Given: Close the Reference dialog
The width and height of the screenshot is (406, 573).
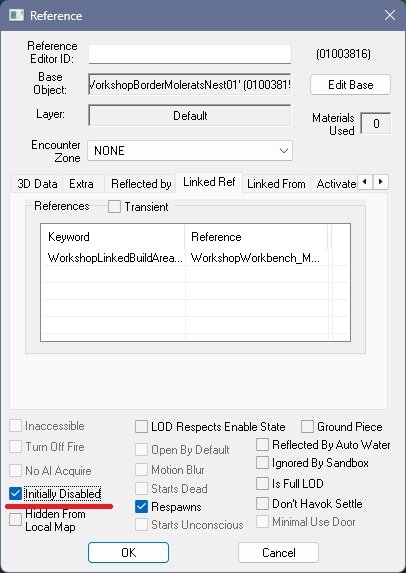Looking at the screenshot, I should coord(390,15).
